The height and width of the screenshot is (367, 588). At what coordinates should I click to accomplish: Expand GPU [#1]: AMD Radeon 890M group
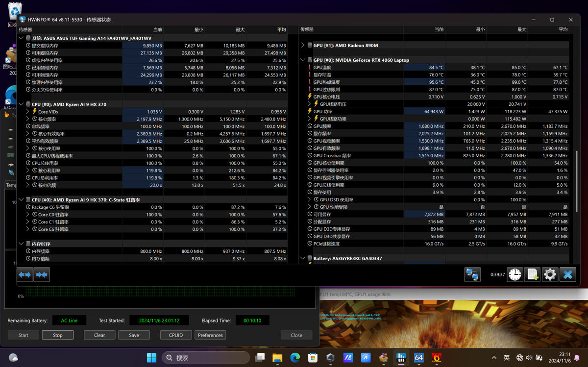(x=303, y=46)
